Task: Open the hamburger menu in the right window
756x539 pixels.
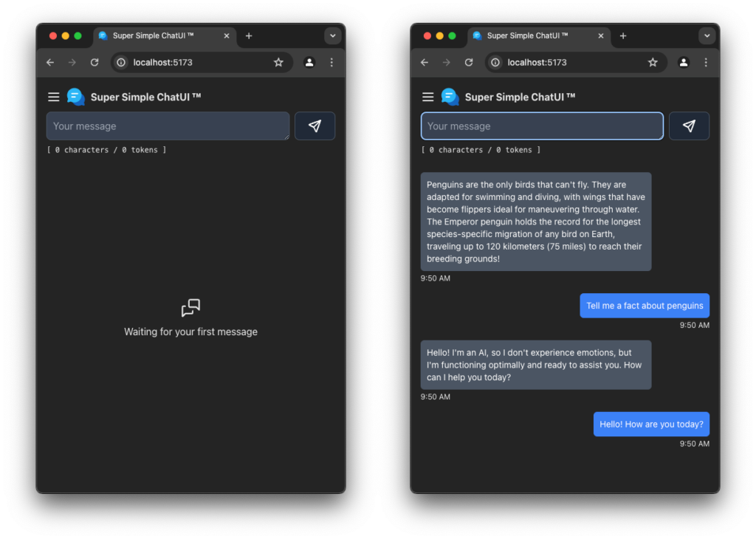Action: click(x=427, y=97)
